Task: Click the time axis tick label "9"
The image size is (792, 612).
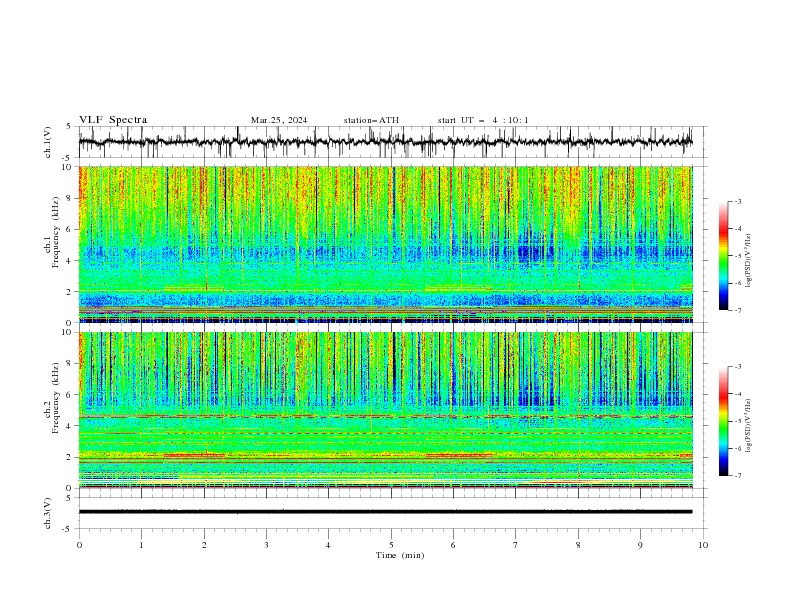Action: pos(640,545)
